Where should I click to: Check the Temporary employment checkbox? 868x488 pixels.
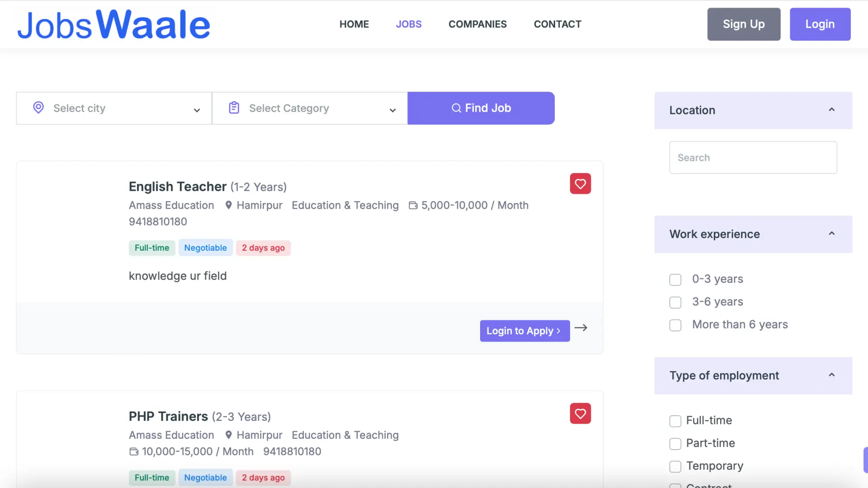(675, 466)
